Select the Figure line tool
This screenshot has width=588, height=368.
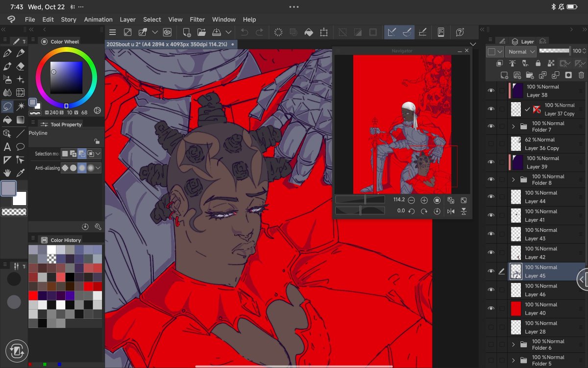[x=21, y=133]
